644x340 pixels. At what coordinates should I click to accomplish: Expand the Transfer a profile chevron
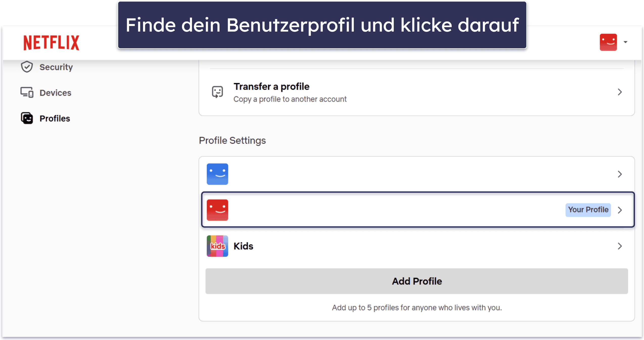point(619,92)
